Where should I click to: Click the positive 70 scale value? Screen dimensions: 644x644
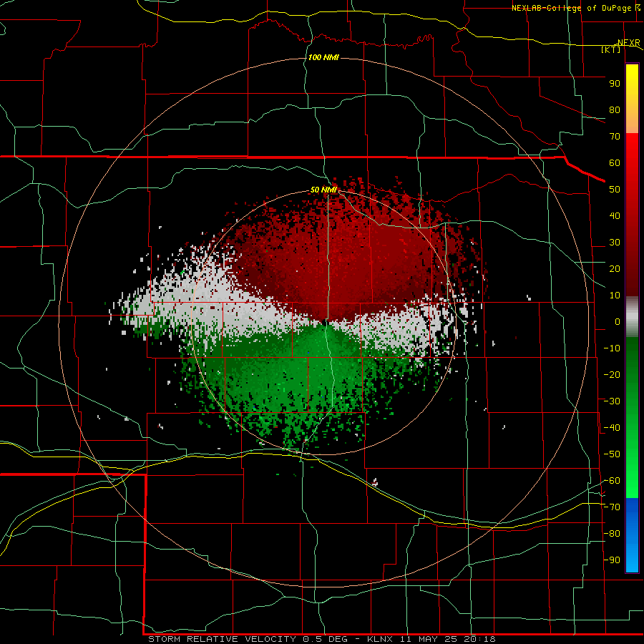click(615, 137)
